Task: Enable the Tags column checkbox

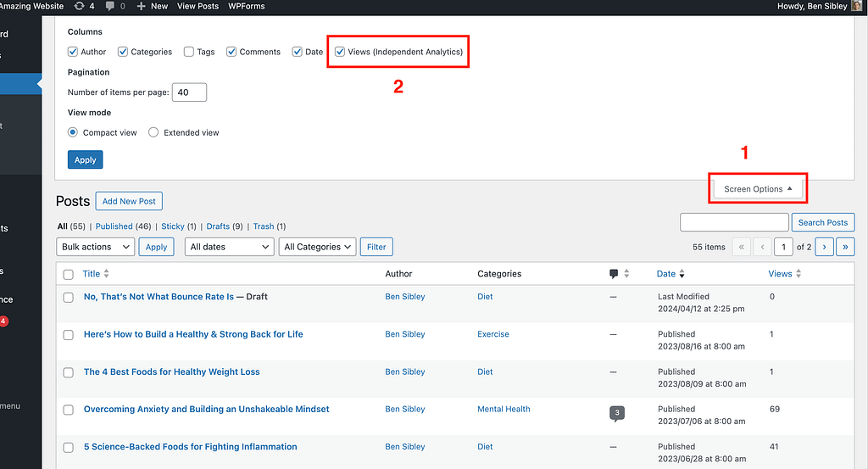Action: tap(189, 52)
